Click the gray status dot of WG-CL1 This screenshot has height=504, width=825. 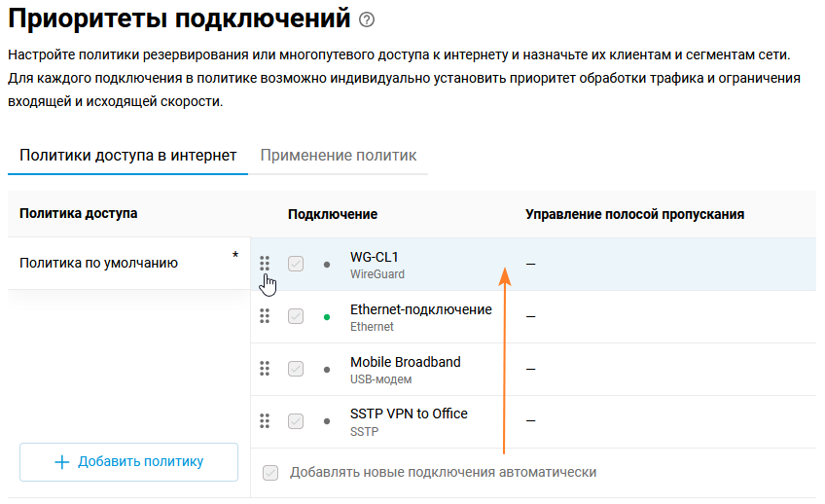[x=327, y=265]
